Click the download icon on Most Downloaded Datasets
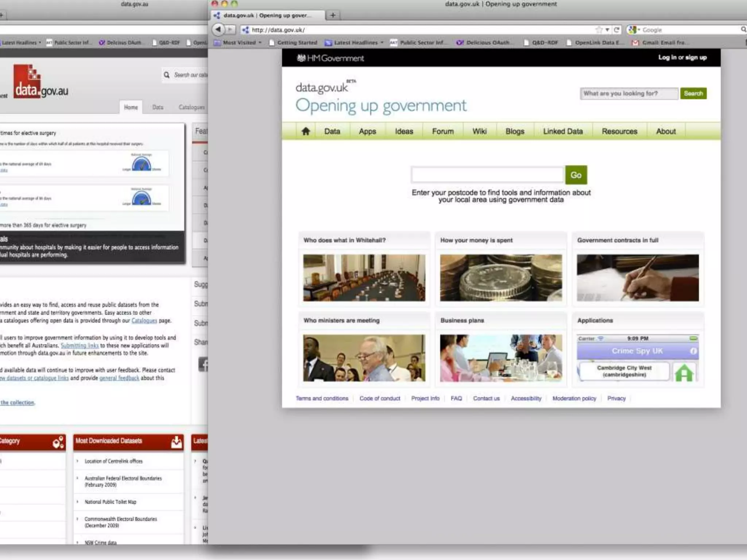This screenshot has height=560, width=747. tap(177, 442)
